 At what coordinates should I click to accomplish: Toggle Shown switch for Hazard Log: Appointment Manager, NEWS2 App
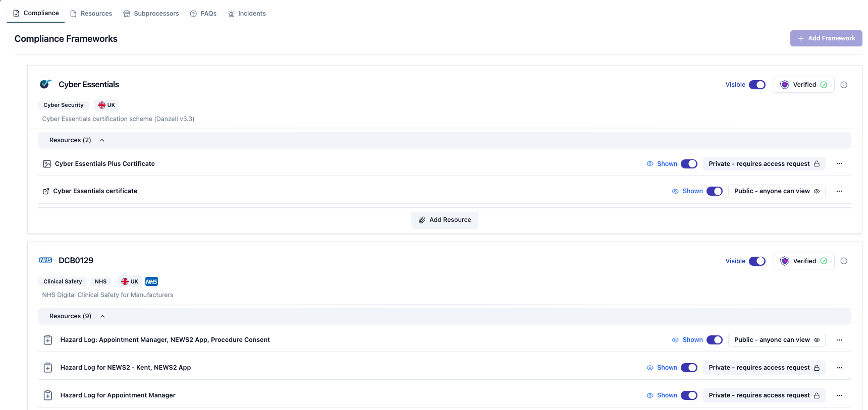[x=715, y=340]
